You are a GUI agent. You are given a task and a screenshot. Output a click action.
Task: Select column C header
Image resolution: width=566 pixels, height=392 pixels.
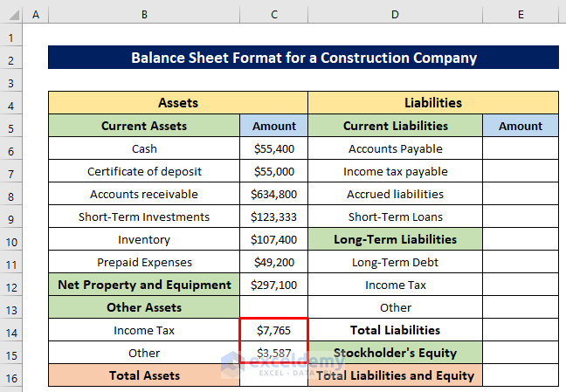tap(273, 16)
